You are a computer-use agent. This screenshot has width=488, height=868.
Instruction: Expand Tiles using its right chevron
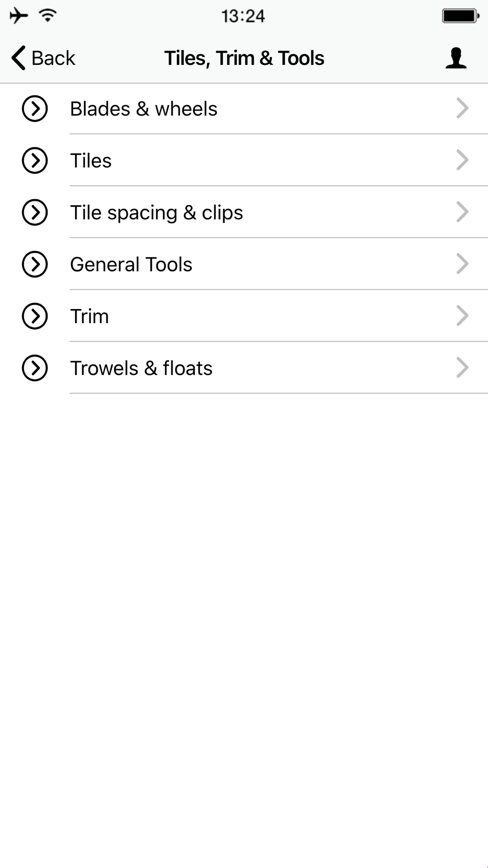[x=462, y=160]
